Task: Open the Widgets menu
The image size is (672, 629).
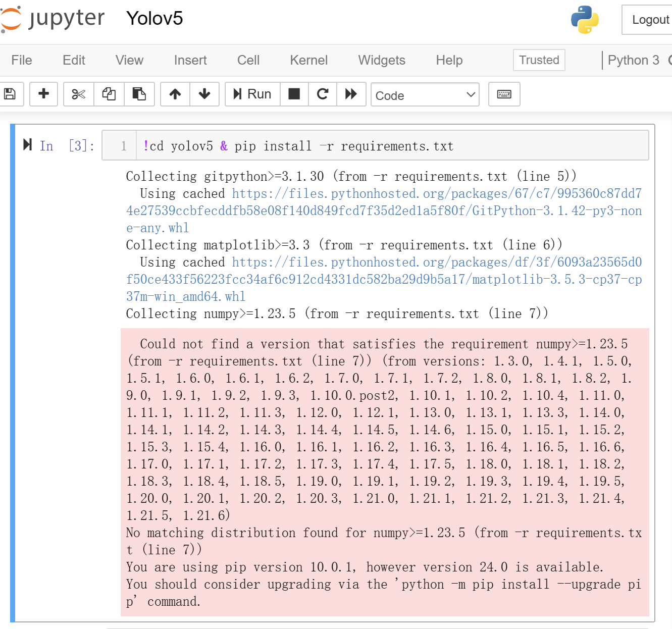Action: coord(381,60)
